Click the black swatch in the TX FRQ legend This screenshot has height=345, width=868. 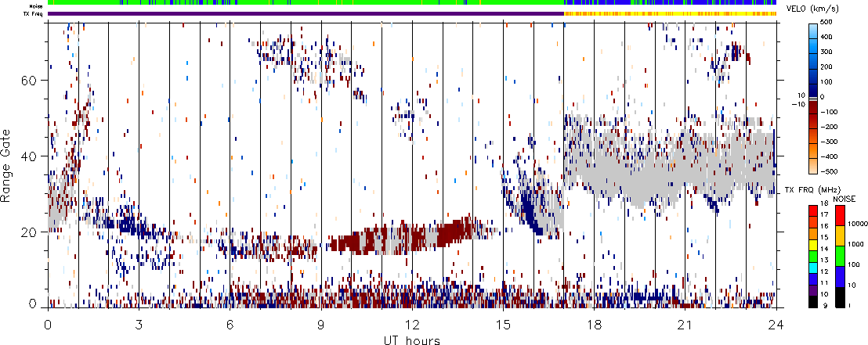click(x=813, y=302)
